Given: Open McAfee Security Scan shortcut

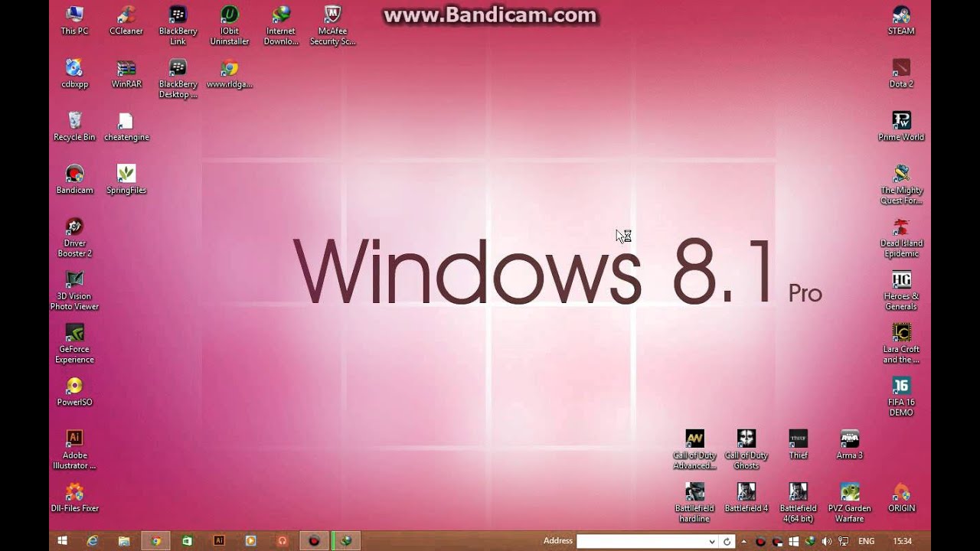Looking at the screenshot, I should coord(332,25).
